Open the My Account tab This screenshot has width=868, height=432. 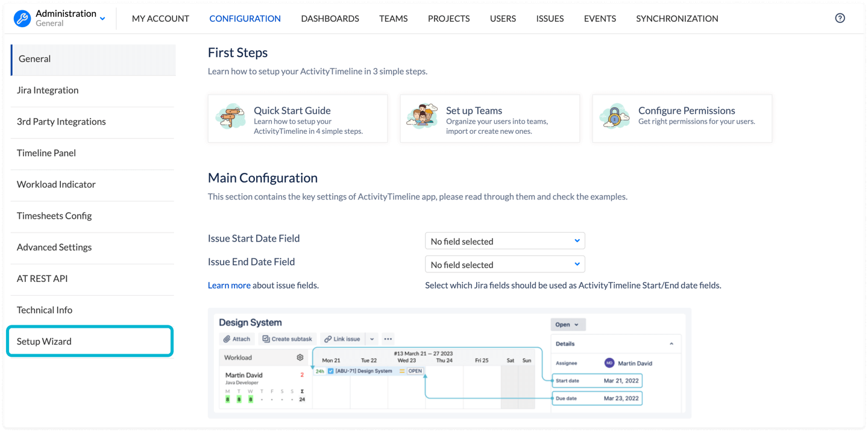coord(160,19)
